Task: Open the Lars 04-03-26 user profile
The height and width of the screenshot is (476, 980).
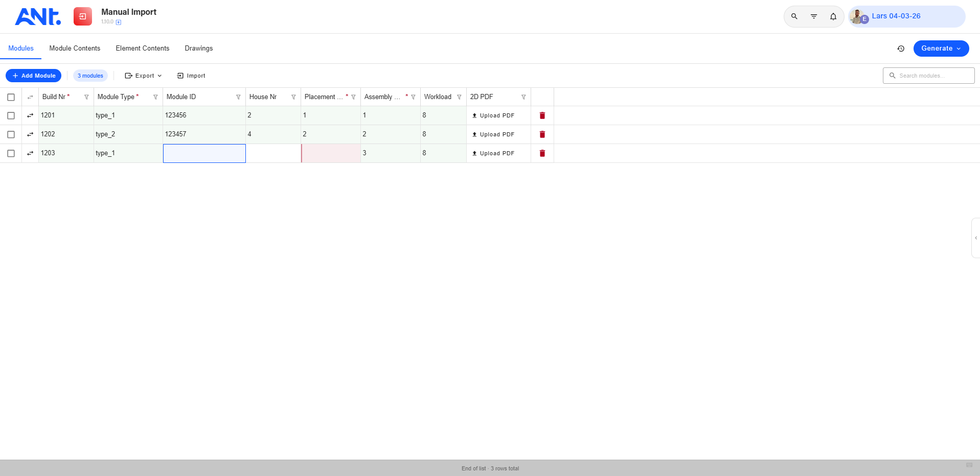Action: 907,16
